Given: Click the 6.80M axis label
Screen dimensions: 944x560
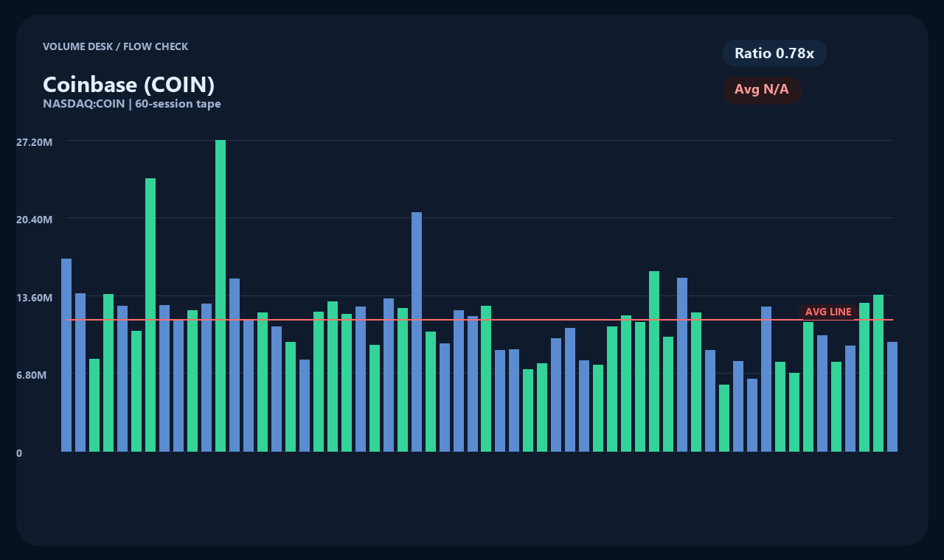Looking at the screenshot, I should (31, 375).
